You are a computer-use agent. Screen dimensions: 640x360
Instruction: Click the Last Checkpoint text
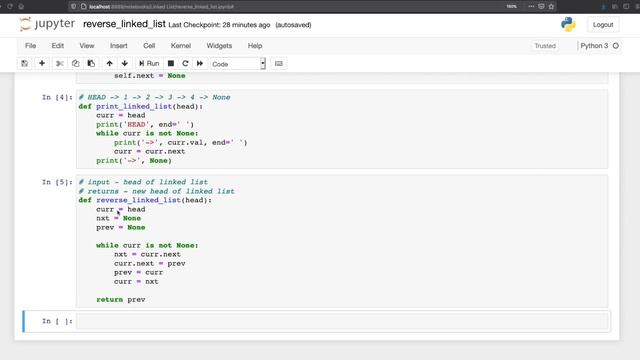tap(219, 25)
